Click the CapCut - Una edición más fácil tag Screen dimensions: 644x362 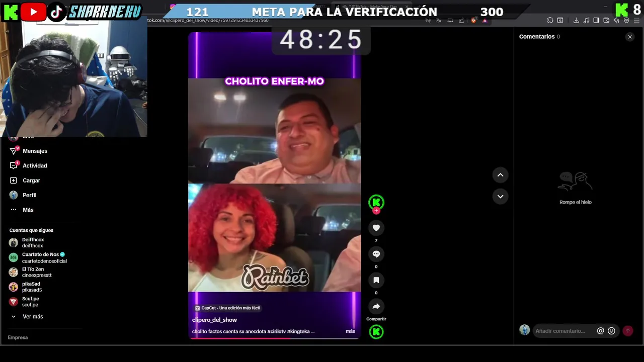(227, 308)
